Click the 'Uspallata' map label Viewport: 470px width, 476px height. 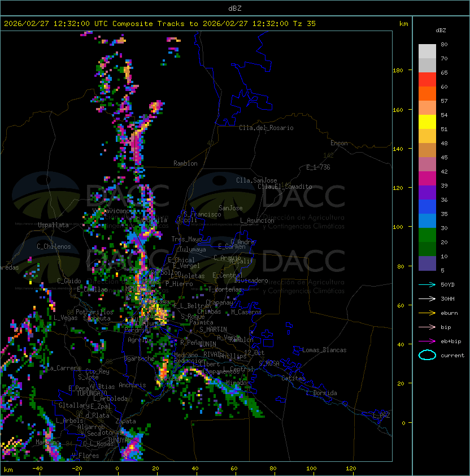54,225
